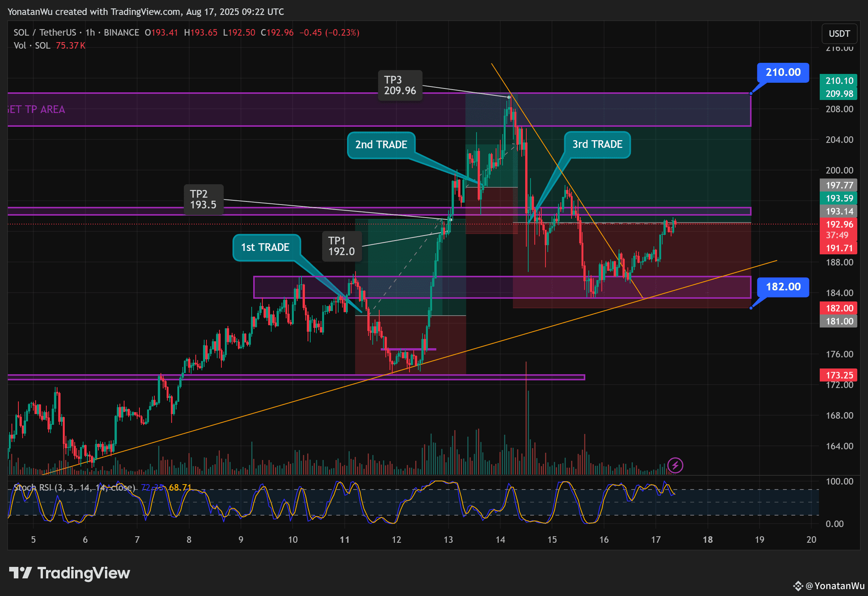
Task: Click date 20 on the time axis
Action: pyautogui.click(x=811, y=540)
